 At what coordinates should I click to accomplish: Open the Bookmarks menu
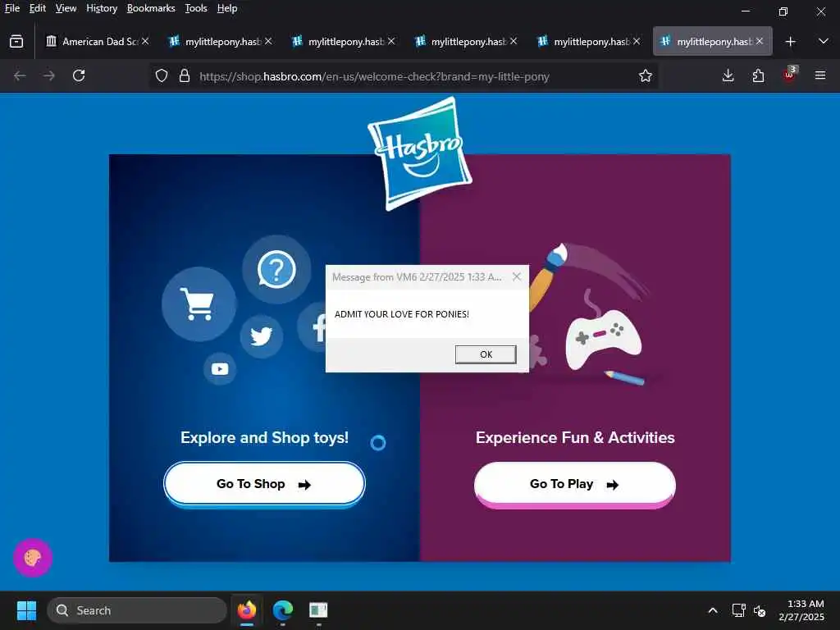click(151, 8)
